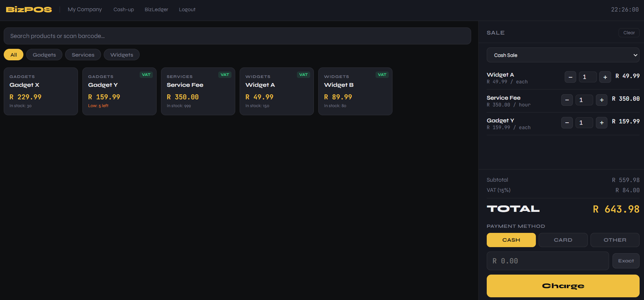This screenshot has height=300, width=644.
Task: Decrease Service Fee quantity with minus button
Action: (x=567, y=100)
